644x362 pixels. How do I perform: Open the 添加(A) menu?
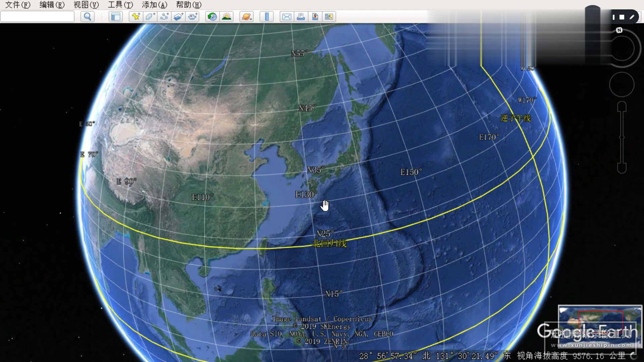tap(155, 5)
